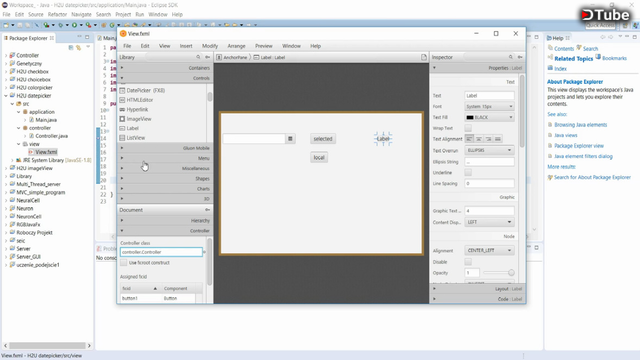Open the Text Fill BLACK dropdown
Screen dimensions: 640x360
coord(489,117)
